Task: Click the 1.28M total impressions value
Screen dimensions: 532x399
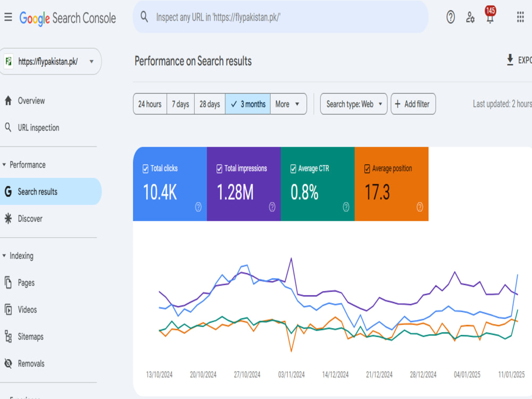Action: (235, 192)
